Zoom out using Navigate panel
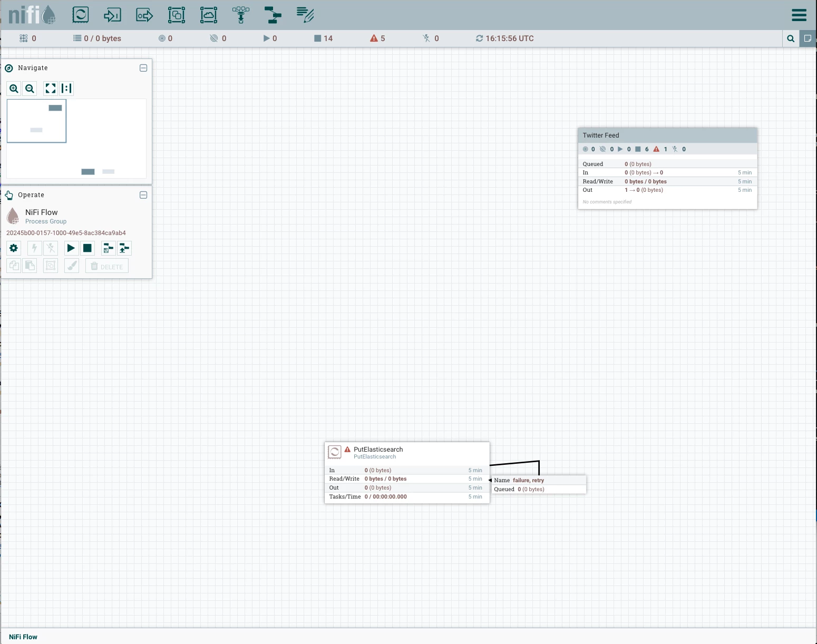Screen dimensions: 817x644 pyautogui.click(x=30, y=89)
